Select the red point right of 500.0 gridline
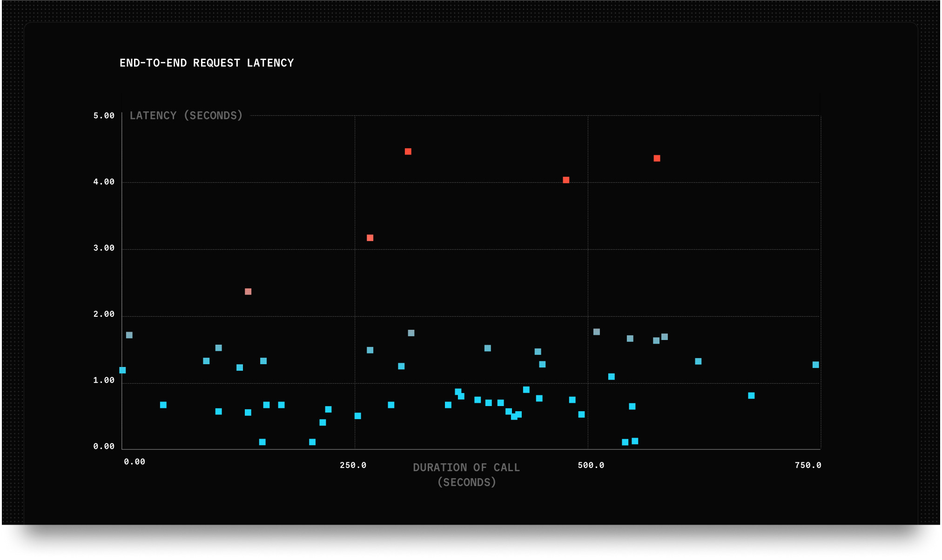 (x=657, y=159)
